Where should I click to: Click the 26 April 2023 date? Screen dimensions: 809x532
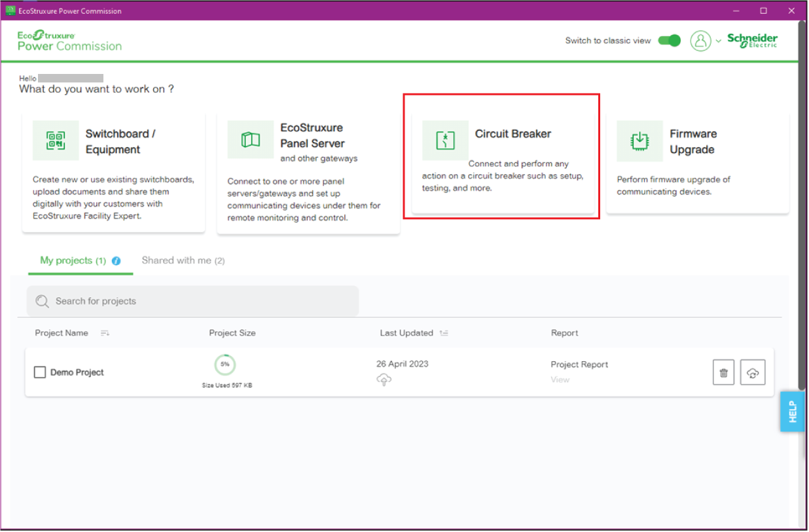(x=403, y=364)
